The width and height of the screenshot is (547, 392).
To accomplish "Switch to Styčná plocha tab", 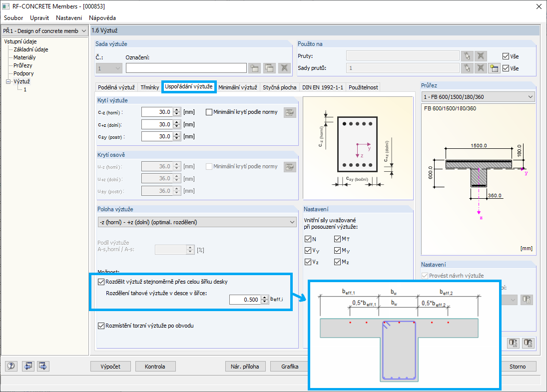I will coord(279,87).
